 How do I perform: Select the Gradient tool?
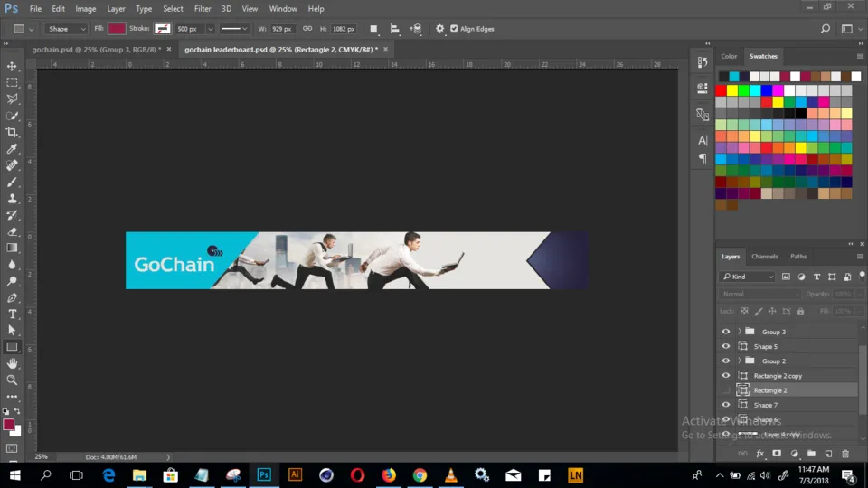pyautogui.click(x=12, y=248)
